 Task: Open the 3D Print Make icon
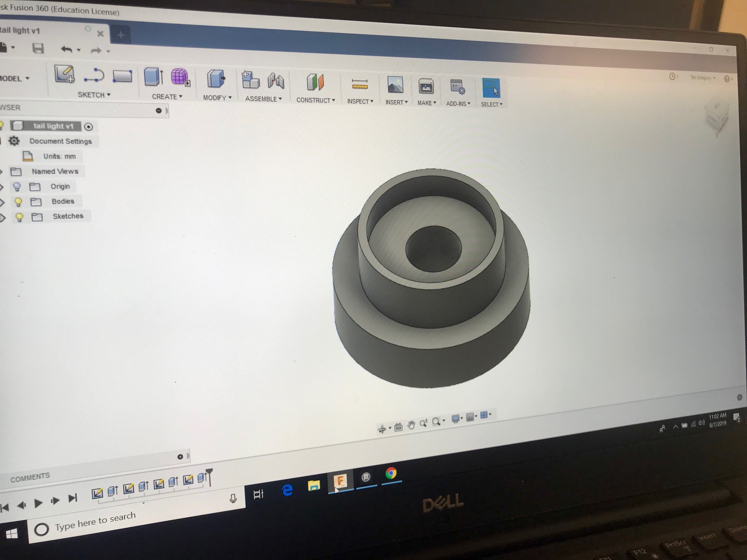(426, 87)
